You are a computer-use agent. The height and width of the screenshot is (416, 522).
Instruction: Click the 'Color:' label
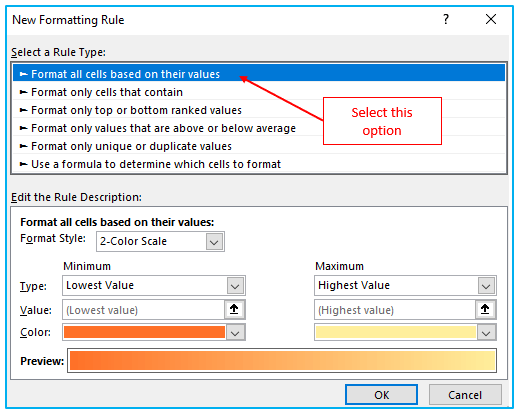(35, 332)
